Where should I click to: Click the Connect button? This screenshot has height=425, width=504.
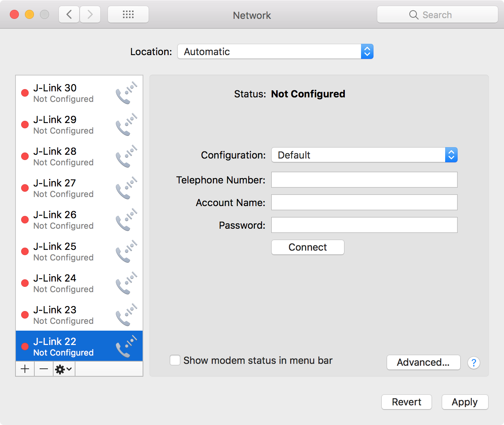tap(308, 247)
